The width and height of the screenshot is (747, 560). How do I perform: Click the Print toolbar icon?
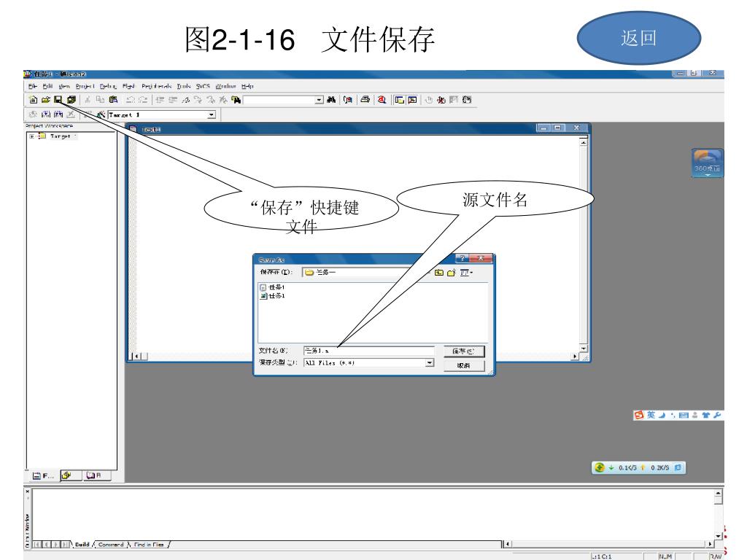365,99
